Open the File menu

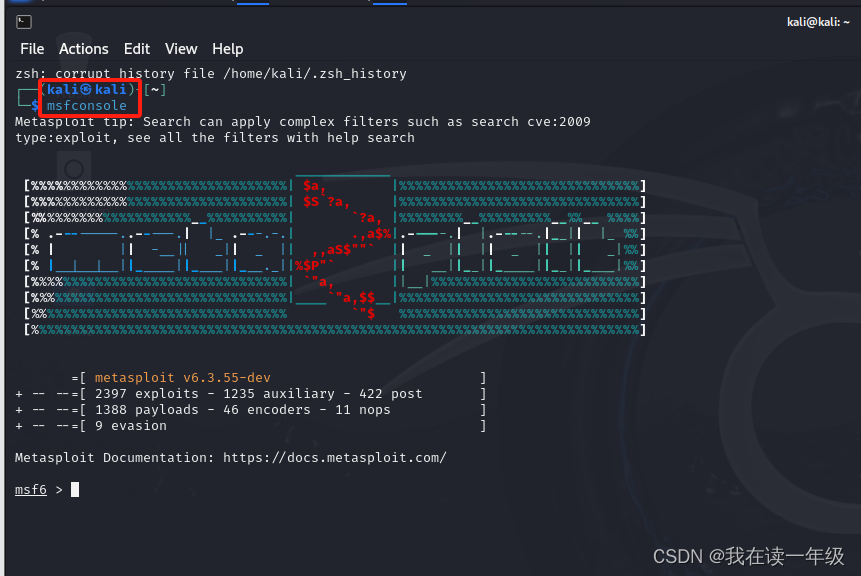pos(32,49)
